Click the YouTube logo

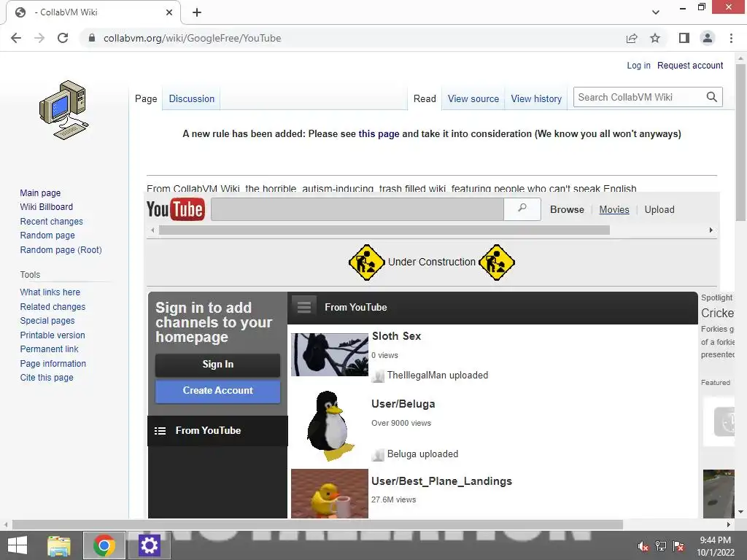point(175,209)
